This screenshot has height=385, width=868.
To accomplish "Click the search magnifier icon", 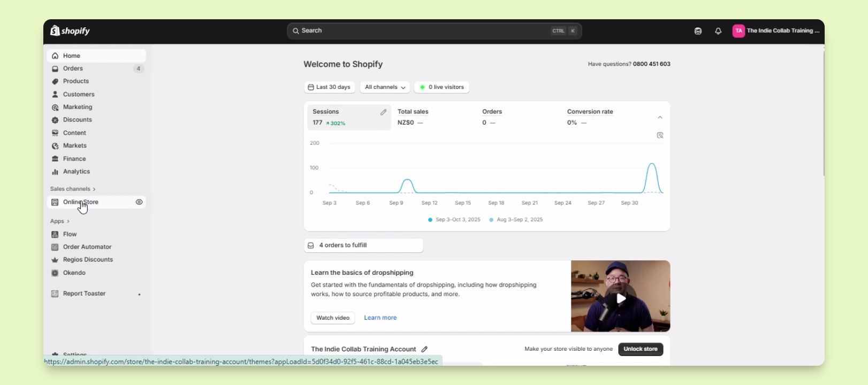I will (x=295, y=31).
